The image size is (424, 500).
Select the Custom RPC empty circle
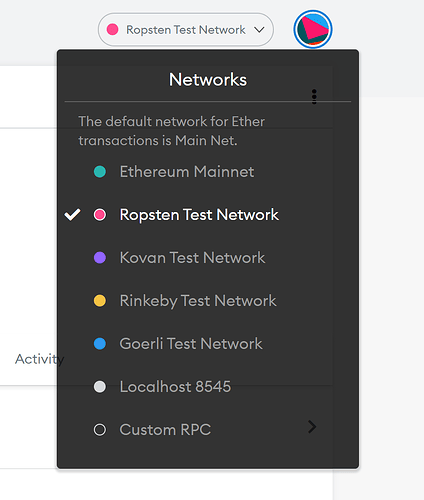pyautogui.click(x=100, y=430)
